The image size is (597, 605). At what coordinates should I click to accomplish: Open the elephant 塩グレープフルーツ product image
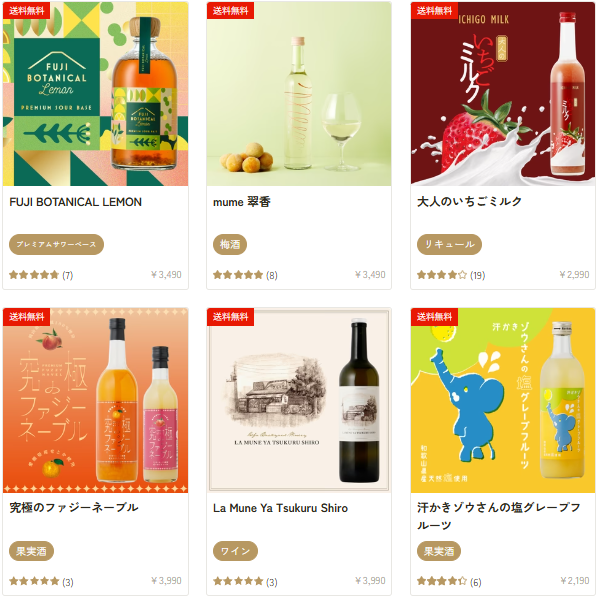[x=503, y=400]
